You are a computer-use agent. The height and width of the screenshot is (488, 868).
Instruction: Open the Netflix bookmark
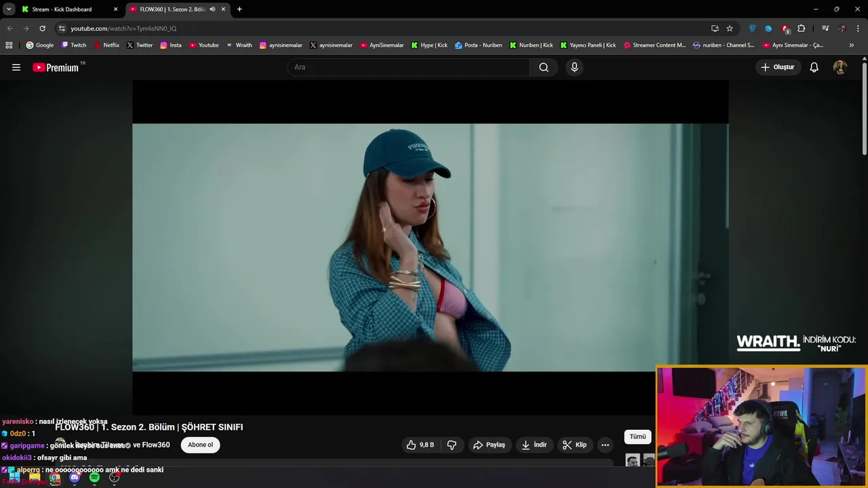click(x=106, y=45)
